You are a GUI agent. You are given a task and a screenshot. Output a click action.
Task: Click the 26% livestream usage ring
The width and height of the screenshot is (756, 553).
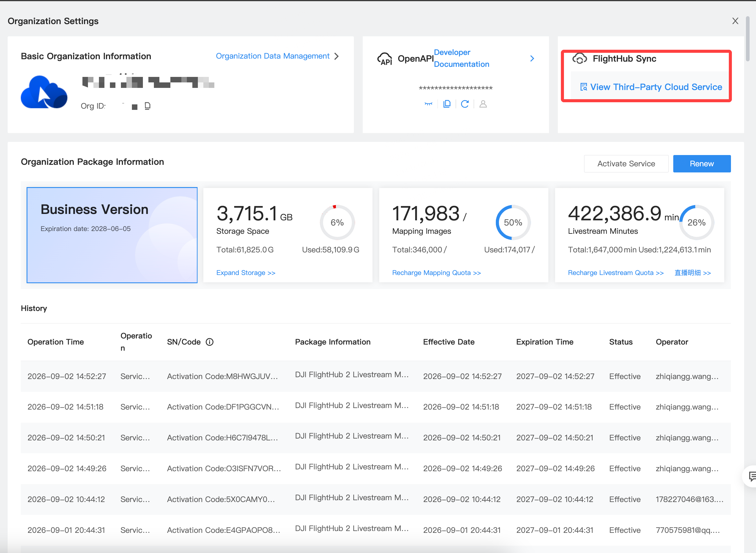point(696,222)
